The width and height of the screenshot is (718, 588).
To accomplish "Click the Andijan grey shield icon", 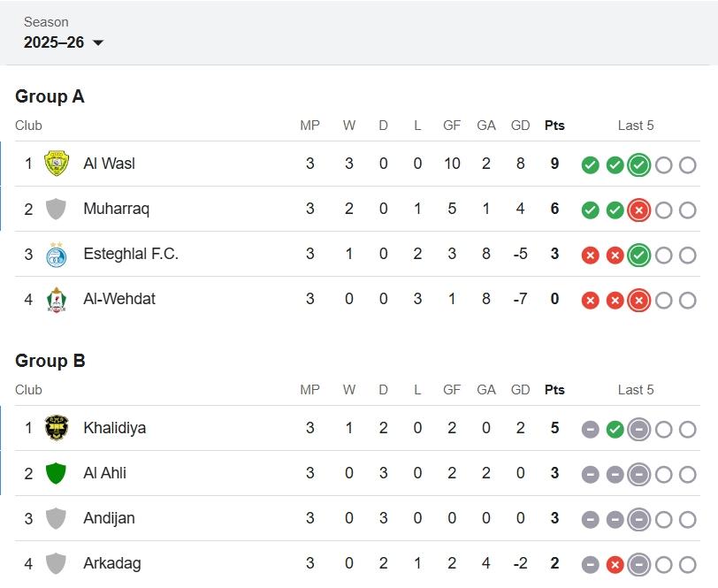I will 56,519.
